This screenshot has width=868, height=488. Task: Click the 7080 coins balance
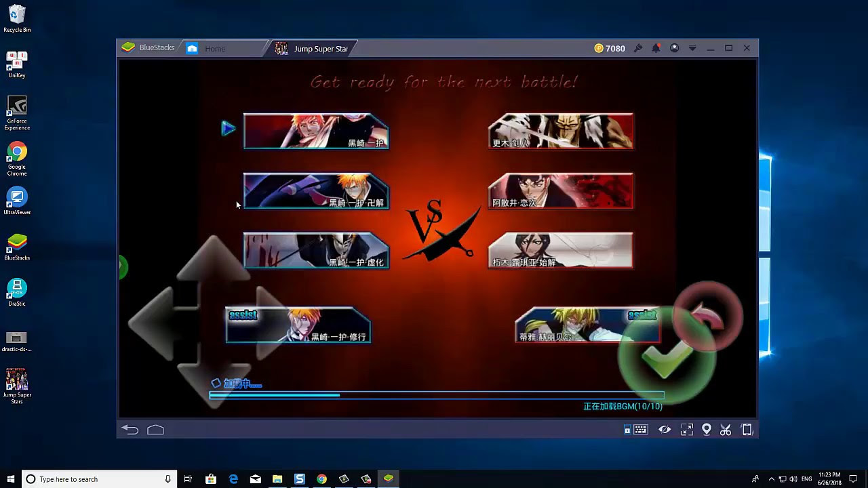[610, 48]
